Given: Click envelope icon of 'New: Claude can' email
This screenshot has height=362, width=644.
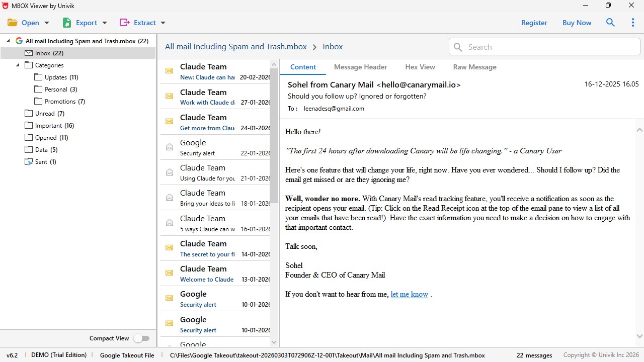Looking at the screenshot, I should coord(170,71).
